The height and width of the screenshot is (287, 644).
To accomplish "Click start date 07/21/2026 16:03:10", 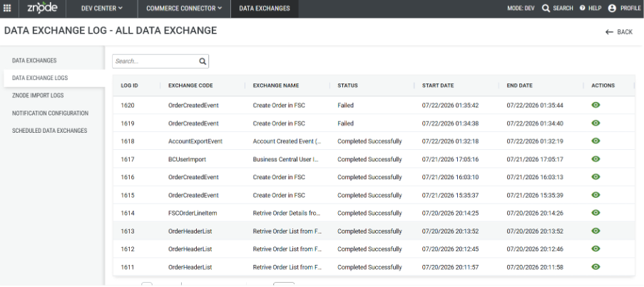I will 450,177.
